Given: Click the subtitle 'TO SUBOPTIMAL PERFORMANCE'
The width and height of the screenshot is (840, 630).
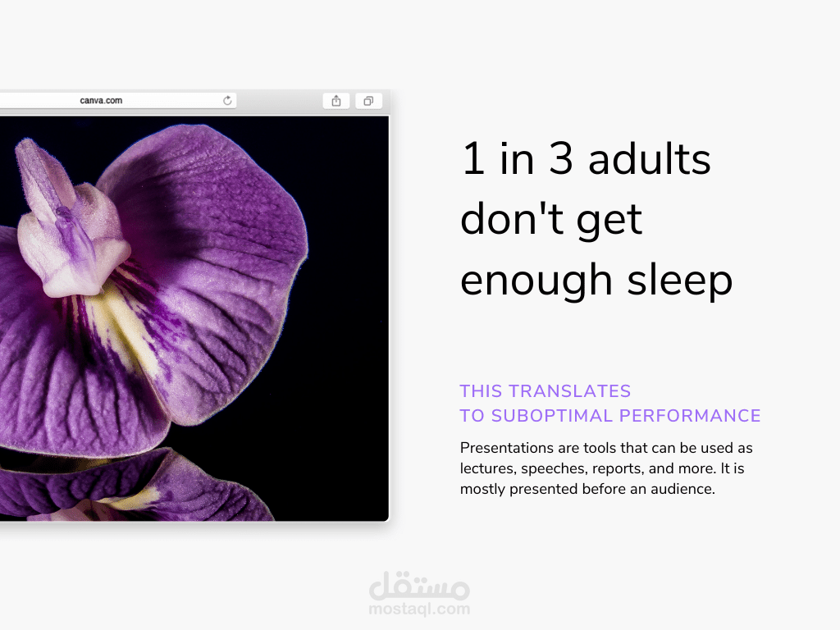Looking at the screenshot, I should 610,416.
